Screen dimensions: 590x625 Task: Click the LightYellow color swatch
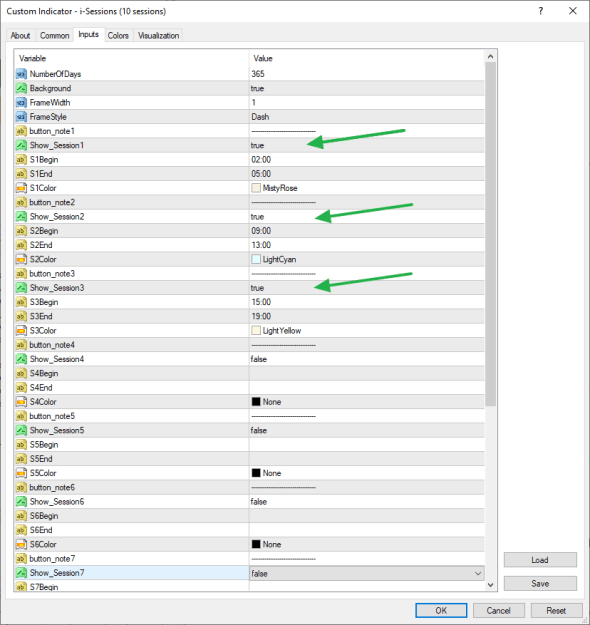click(256, 331)
